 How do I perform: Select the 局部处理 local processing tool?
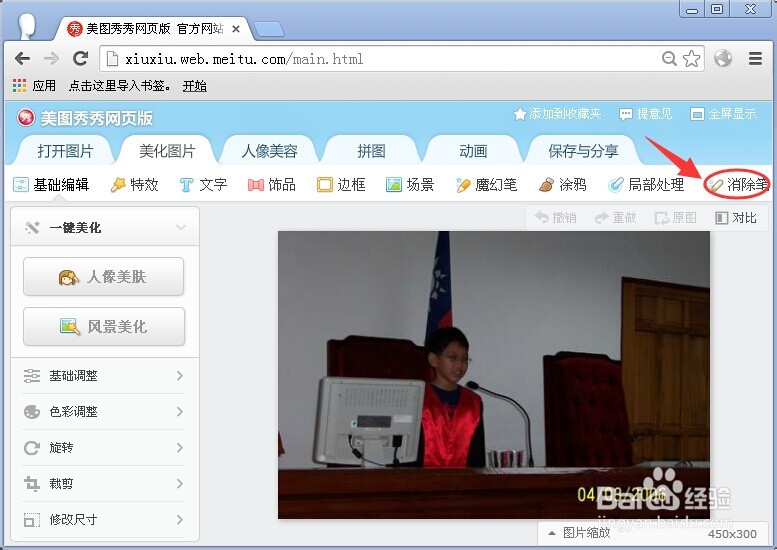(646, 185)
